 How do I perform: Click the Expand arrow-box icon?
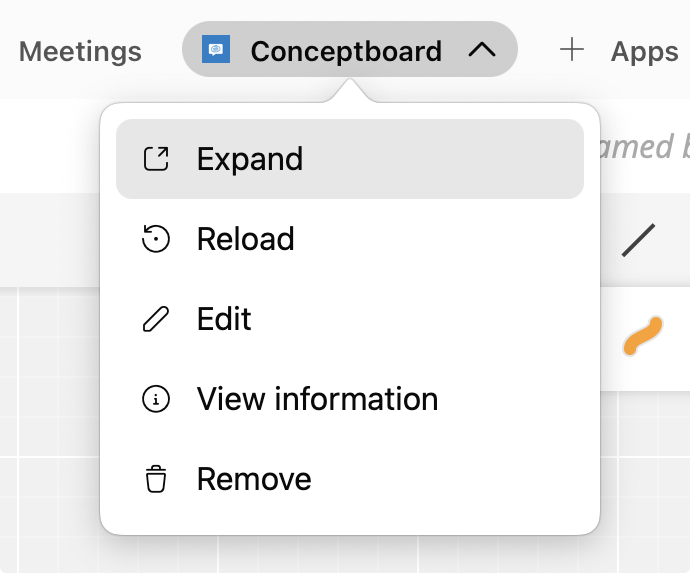[x=156, y=159]
